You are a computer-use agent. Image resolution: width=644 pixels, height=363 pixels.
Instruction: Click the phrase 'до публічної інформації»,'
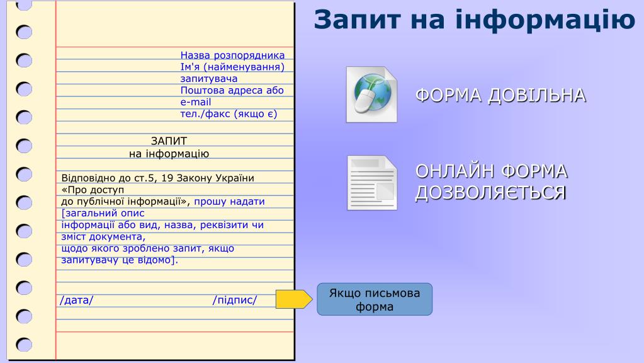[126, 202]
